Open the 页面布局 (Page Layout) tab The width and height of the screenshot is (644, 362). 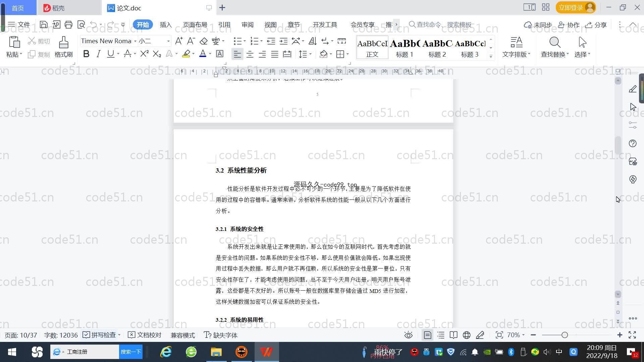coord(195,25)
